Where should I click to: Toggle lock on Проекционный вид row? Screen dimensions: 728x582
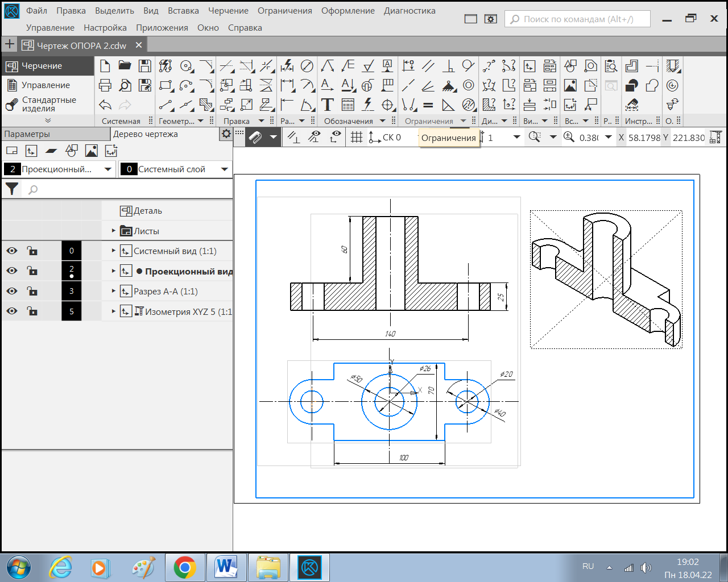tap(32, 271)
